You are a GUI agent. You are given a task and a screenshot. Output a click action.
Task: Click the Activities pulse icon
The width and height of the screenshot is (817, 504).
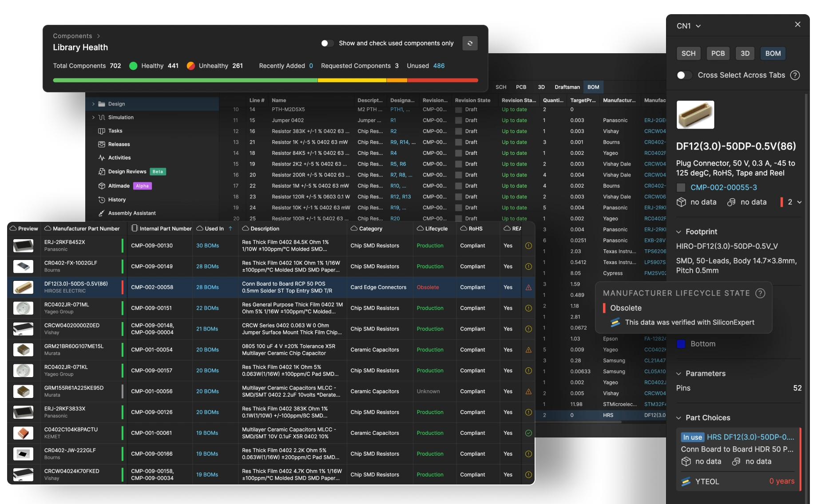point(102,158)
